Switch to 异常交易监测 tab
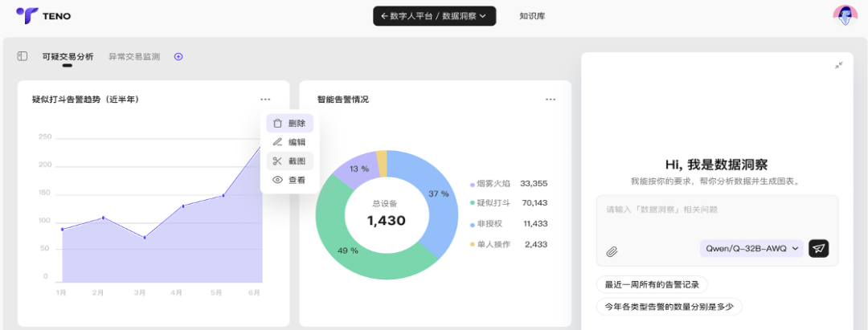Screen dimensions: 868x330 [134, 56]
